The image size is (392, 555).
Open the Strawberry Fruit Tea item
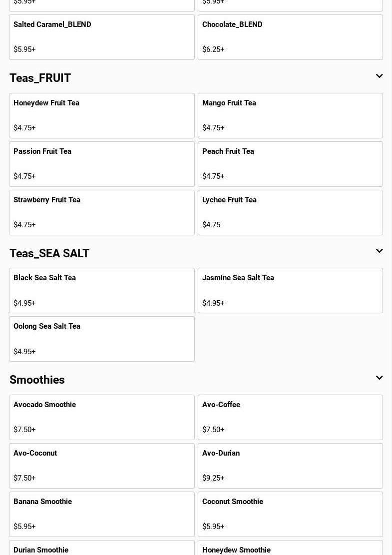click(x=102, y=212)
